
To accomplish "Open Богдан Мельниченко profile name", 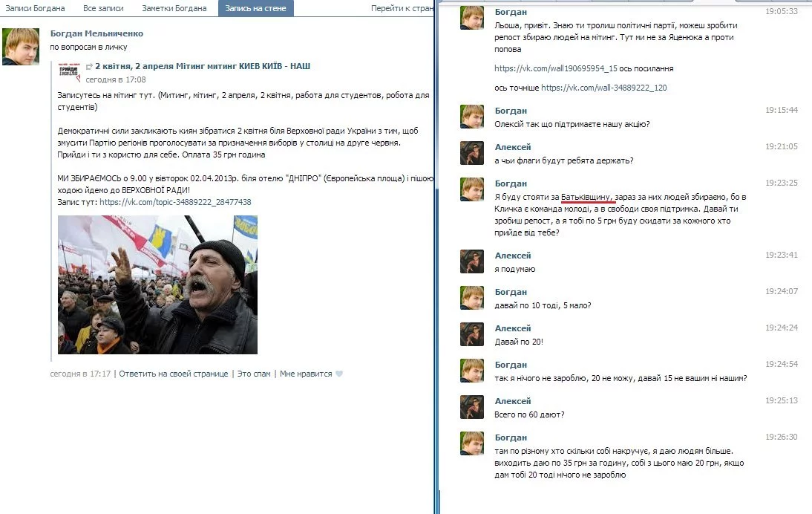I will click(x=96, y=33).
